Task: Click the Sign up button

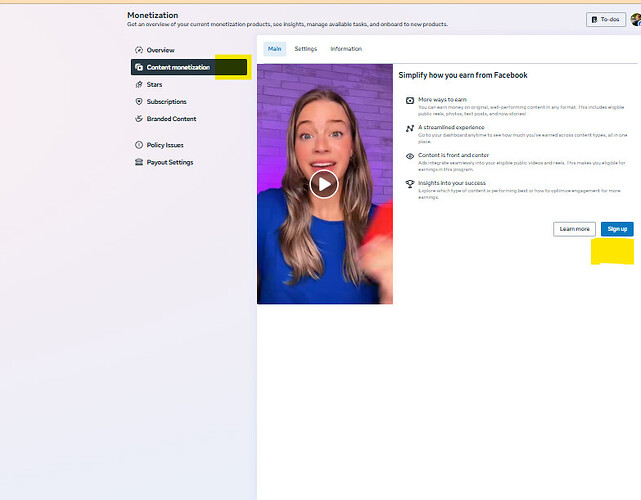Action: point(617,229)
